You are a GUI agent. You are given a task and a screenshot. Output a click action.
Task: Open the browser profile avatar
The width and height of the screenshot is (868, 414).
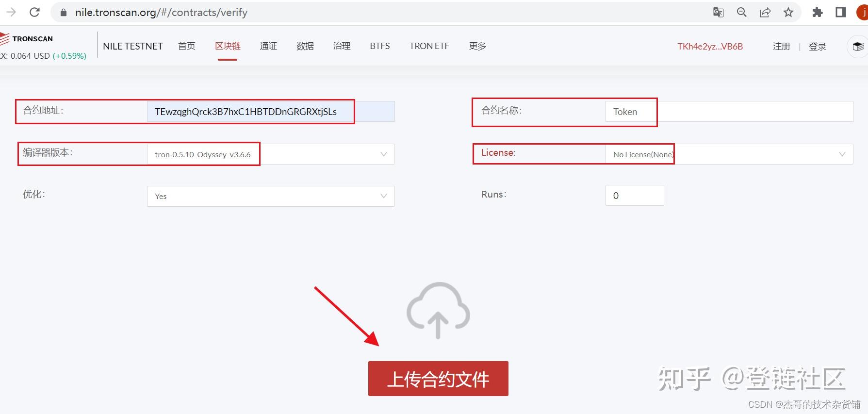(x=863, y=12)
